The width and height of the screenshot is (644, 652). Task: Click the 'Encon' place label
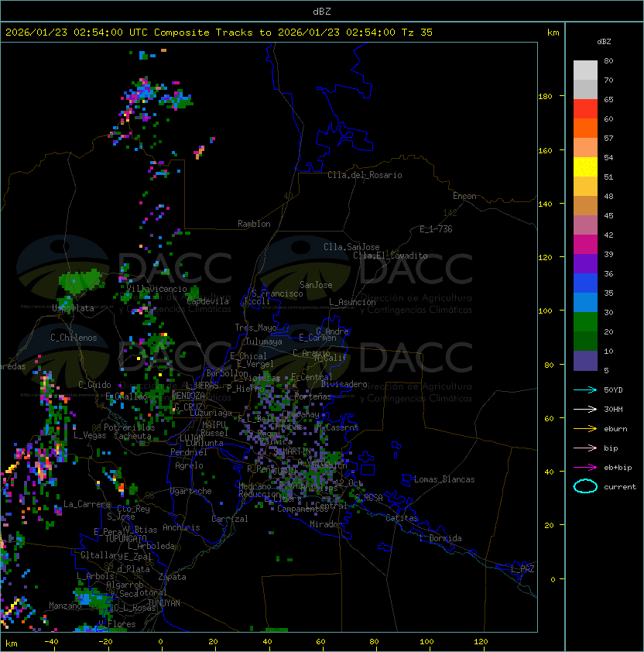pos(464,196)
